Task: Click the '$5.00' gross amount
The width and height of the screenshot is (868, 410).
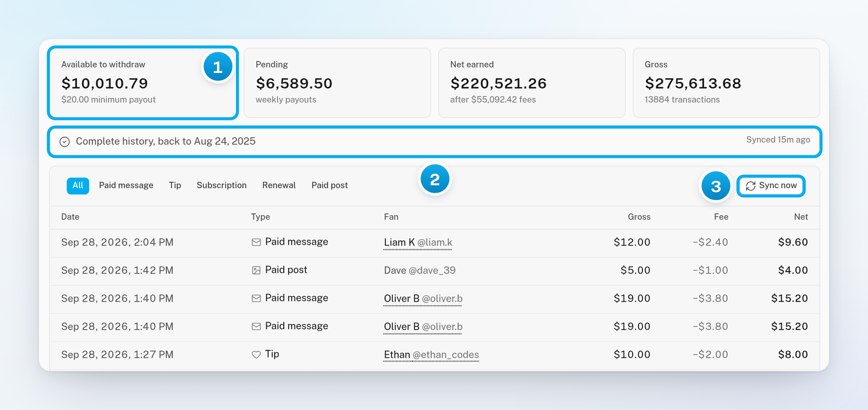Action: click(x=635, y=271)
